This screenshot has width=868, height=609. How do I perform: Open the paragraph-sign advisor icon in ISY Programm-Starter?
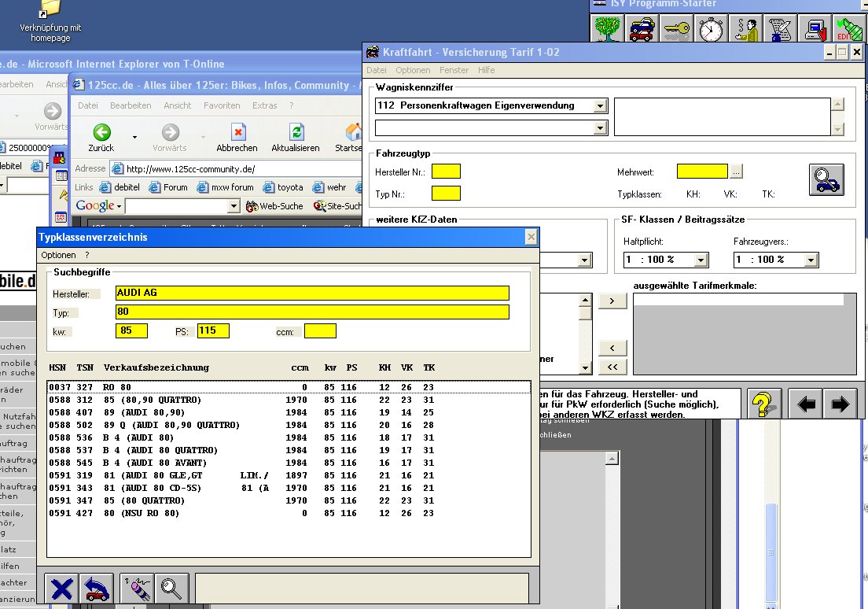pyautogui.click(x=745, y=28)
